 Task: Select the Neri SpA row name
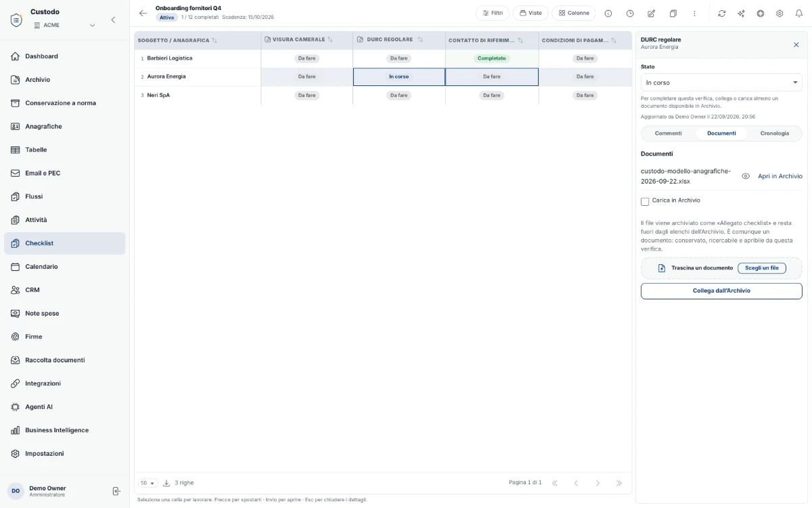click(158, 96)
